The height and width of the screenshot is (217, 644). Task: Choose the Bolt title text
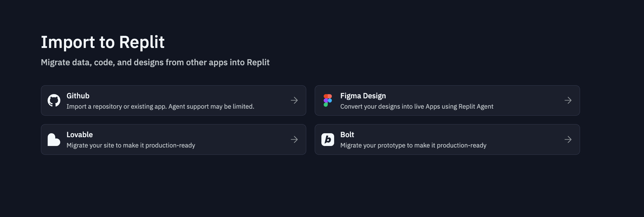coord(347,135)
